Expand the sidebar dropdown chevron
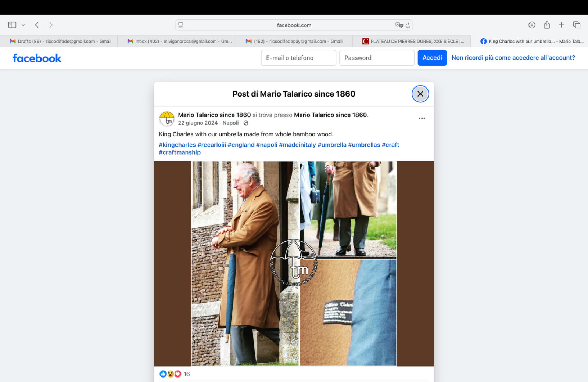 [23, 25]
